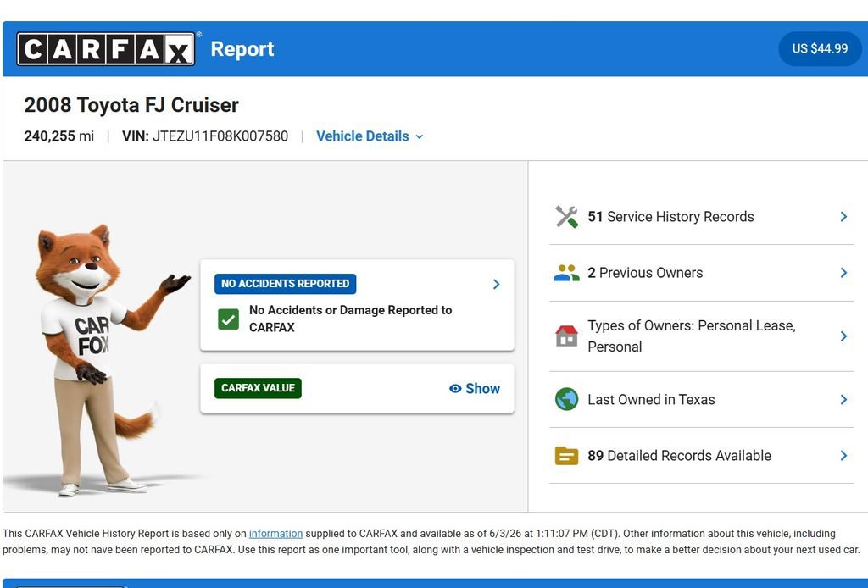Click the small chevron after Vehicle Details

tap(419, 136)
